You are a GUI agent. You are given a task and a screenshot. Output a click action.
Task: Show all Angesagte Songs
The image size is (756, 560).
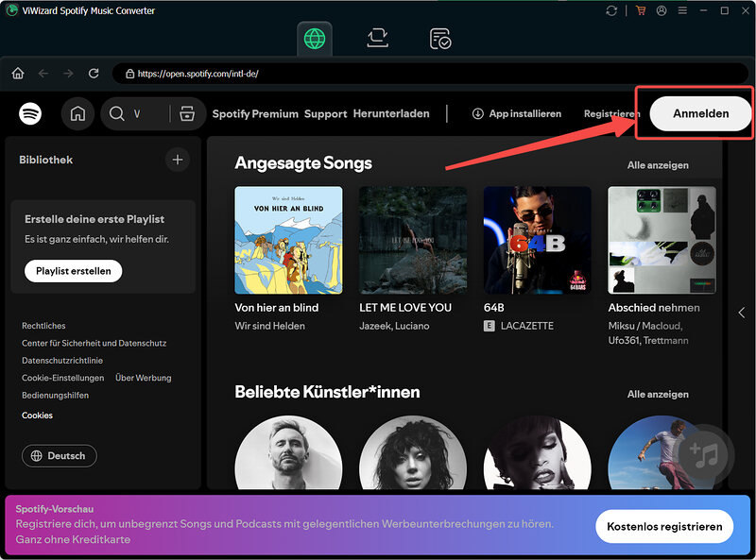click(x=658, y=165)
